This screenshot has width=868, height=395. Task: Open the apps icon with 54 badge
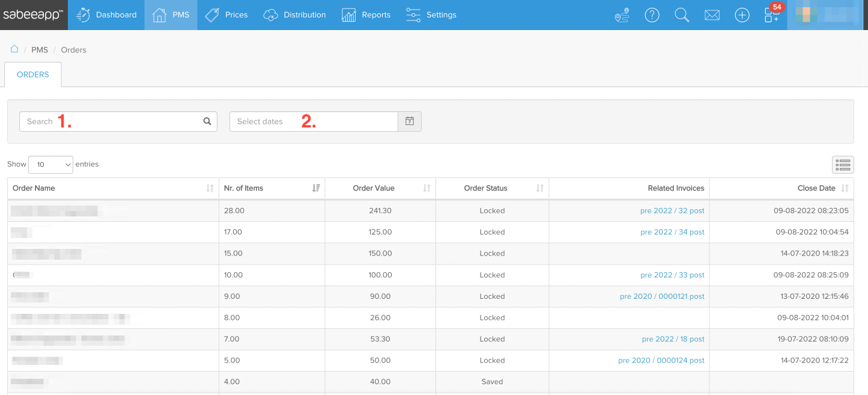click(772, 15)
